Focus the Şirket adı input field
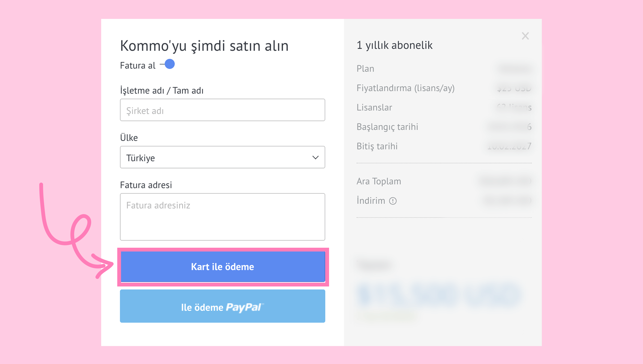This screenshot has height=364, width=643. 222,110
